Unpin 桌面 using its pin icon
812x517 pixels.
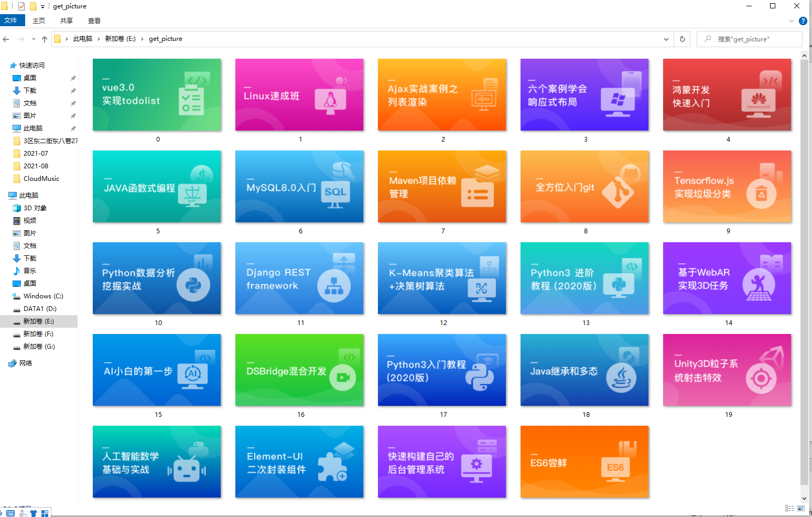coord(73,78)
